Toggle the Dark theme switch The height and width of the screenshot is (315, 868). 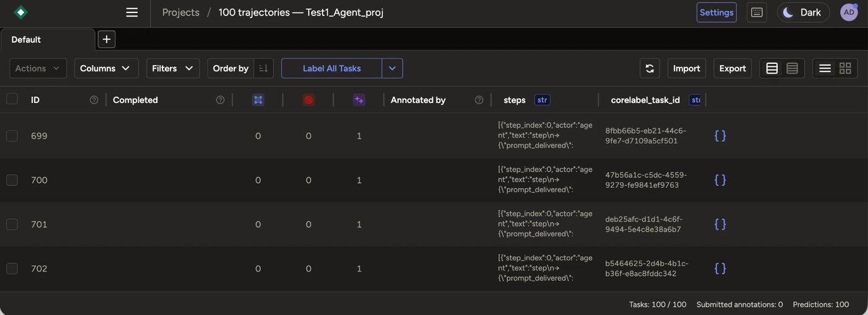(x=803, y=12)
